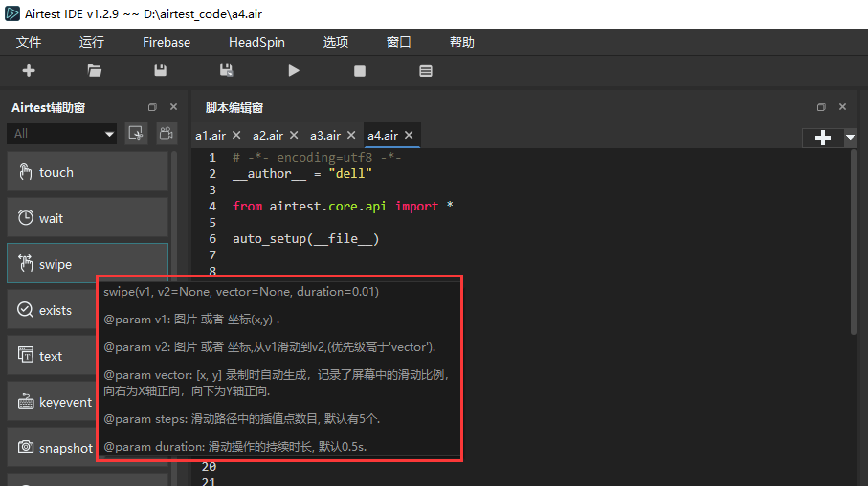Viewport: 868px width, 486px height.
Task: Close the a3.air tab
Action: point(351,135)
